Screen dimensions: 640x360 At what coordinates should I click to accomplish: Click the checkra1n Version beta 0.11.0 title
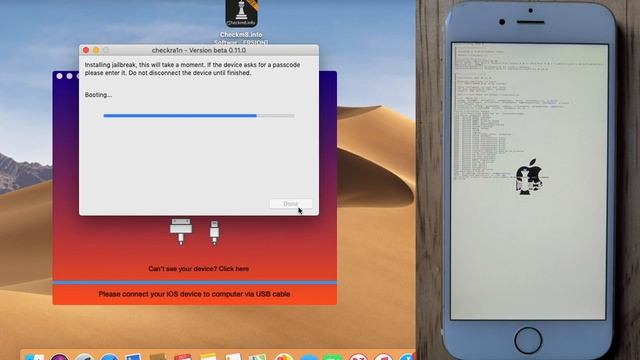pos(199,50)
